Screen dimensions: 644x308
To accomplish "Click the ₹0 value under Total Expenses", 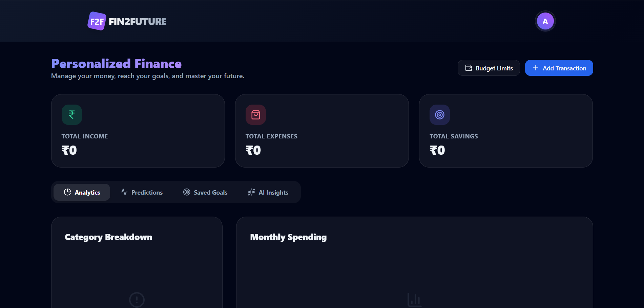I will pos(253,150).
